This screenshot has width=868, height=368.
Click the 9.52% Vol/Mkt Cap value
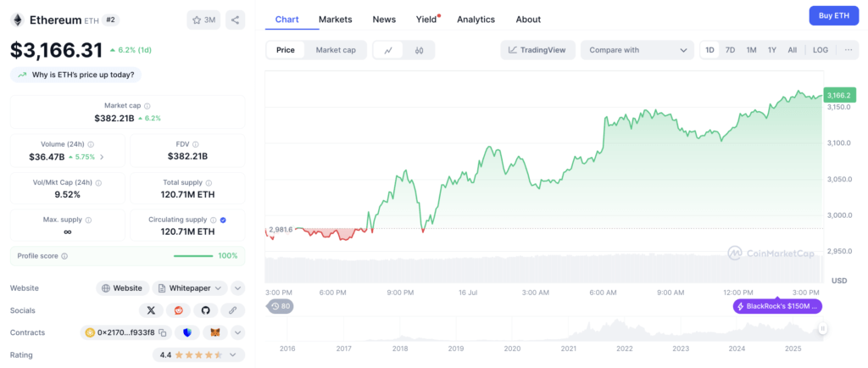point(68,194)
